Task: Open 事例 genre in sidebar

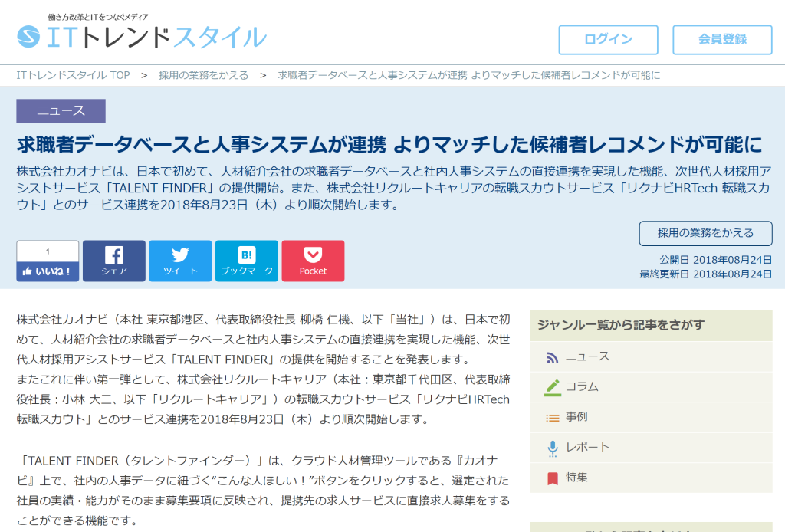Action: 651,417
